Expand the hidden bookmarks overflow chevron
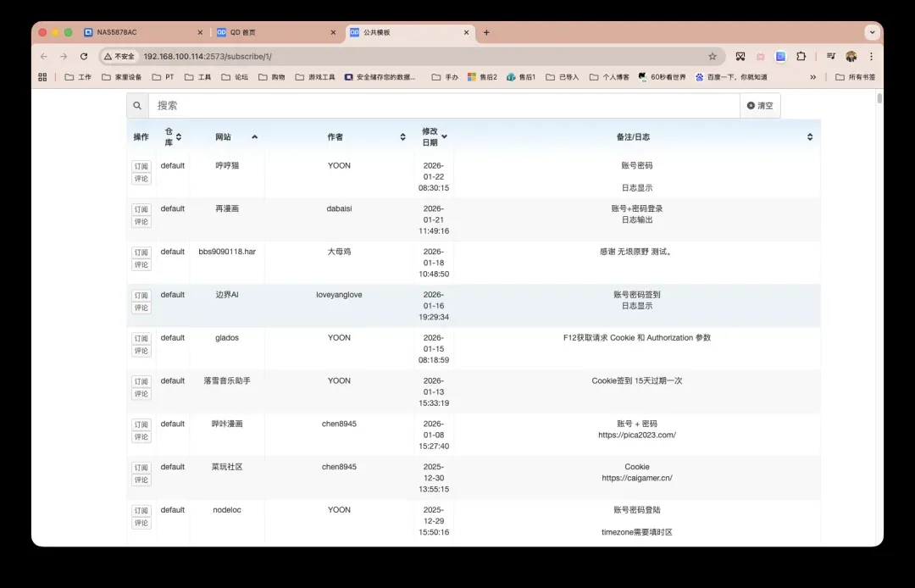This screenshot has height=588, width=915. point(813,77)
